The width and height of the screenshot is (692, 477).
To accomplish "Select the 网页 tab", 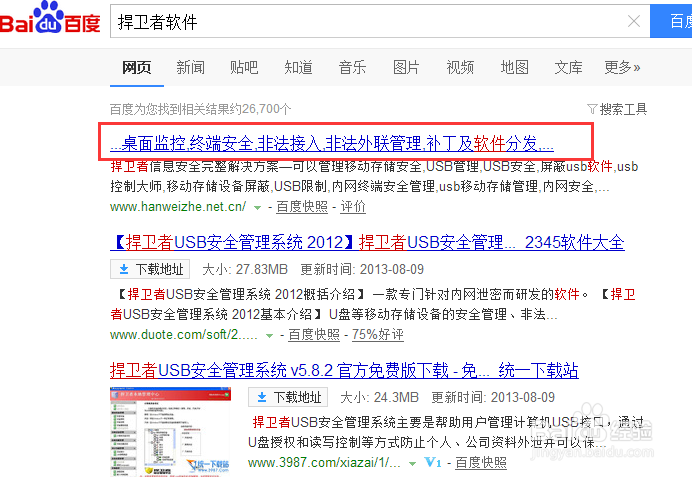I will tap(137, 68).
